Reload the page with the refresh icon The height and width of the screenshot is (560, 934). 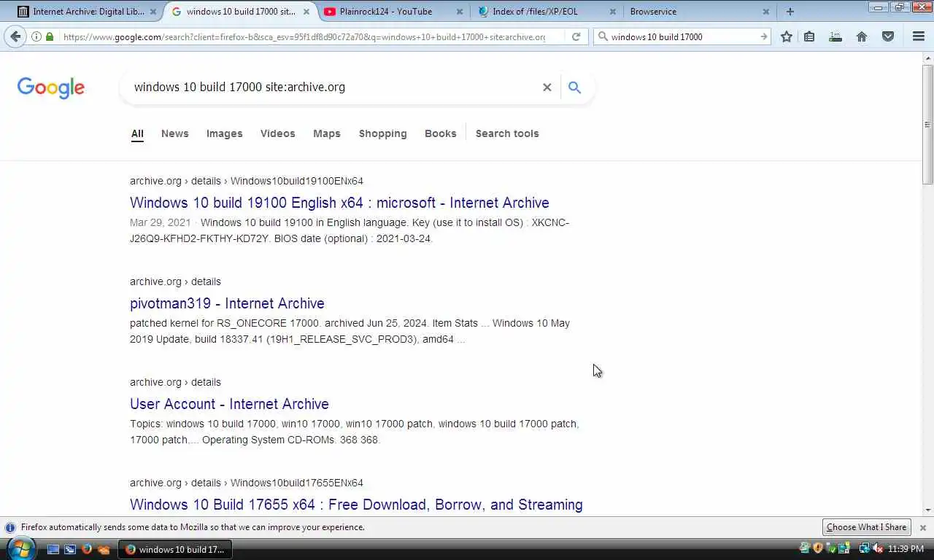[x=576, y=36]
